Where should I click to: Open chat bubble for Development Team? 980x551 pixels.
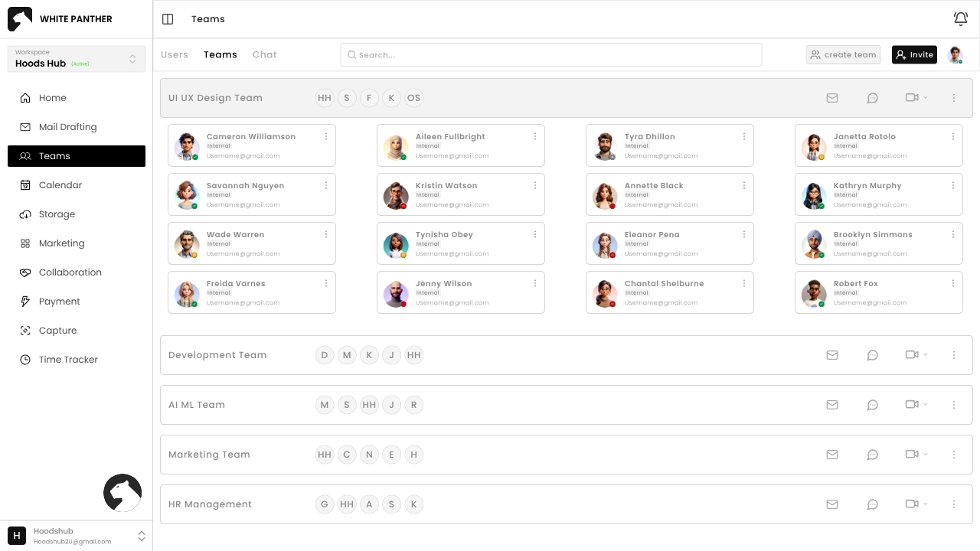(x=872, y=355)
